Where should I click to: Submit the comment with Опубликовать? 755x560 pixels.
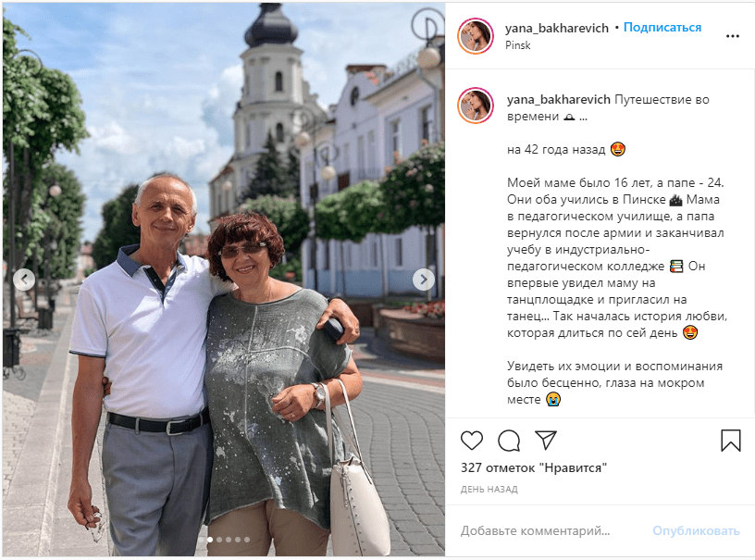tap(696, 530)
